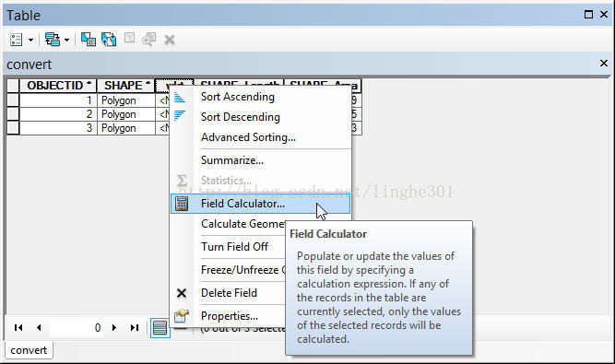615x364 pixels.
Task: Go to the next record button
Action: click(x=114, y=327)
